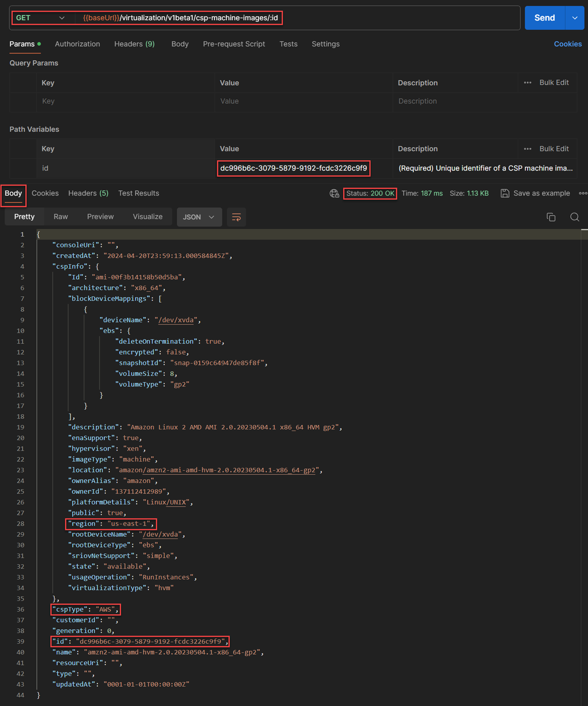Viewport: 588px width, 706px height.
Task: Open the Tests tab
Action: pyautogui.click(x=289, y=44)
